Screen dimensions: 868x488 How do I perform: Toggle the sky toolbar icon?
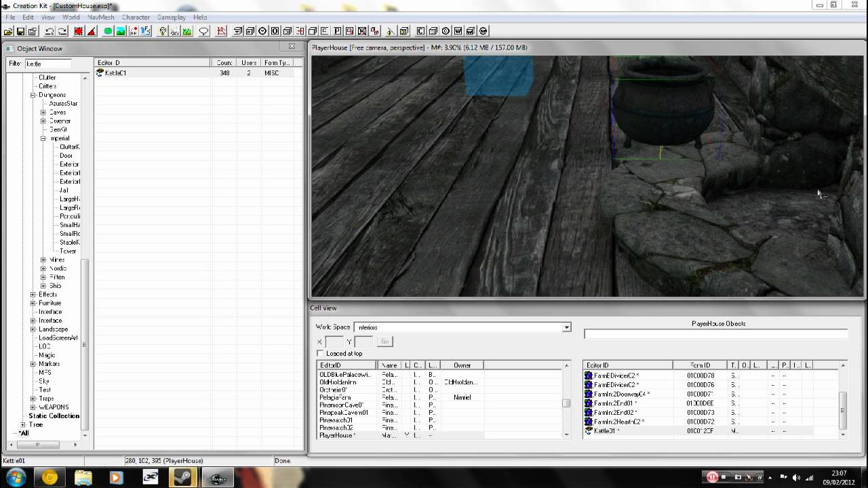175,31
